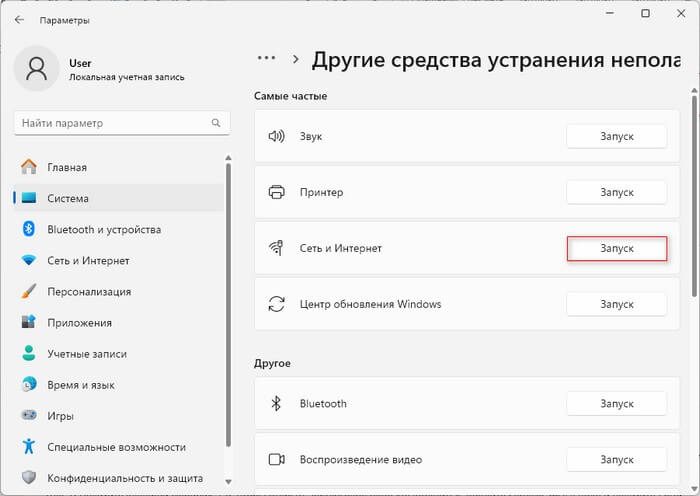Select the Конфиденциальность и защита shield icon
Image resolution: width=700 pixels, height=496 pixels.
29,478
